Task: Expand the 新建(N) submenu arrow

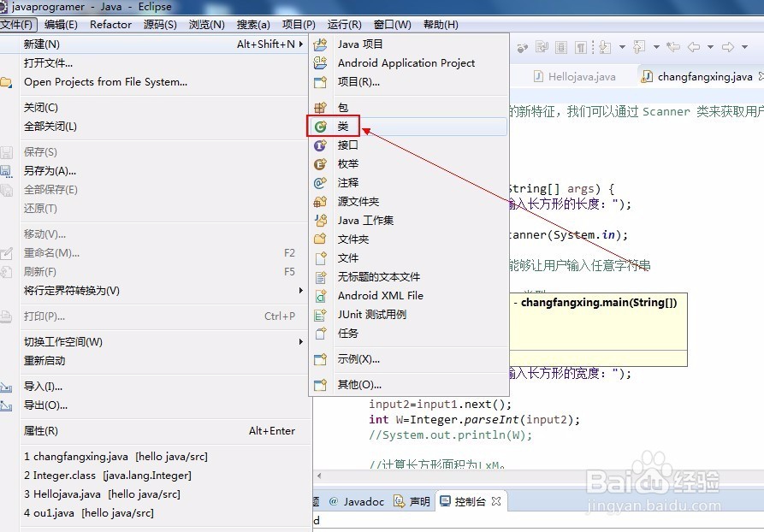Action: tap(301, 44)
